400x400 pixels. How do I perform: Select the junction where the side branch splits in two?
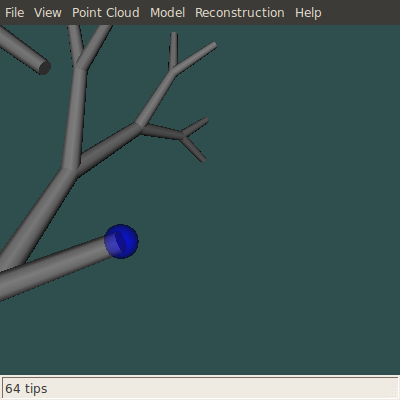tap(140, 127)
